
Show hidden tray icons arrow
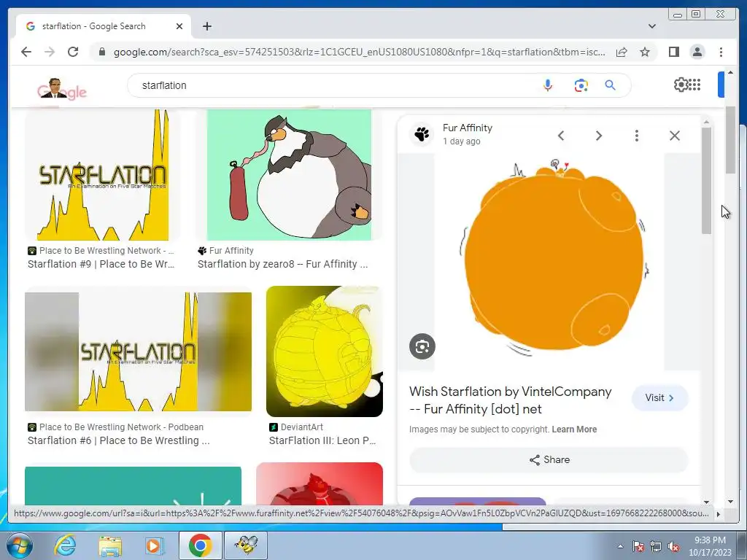point(620,546)
